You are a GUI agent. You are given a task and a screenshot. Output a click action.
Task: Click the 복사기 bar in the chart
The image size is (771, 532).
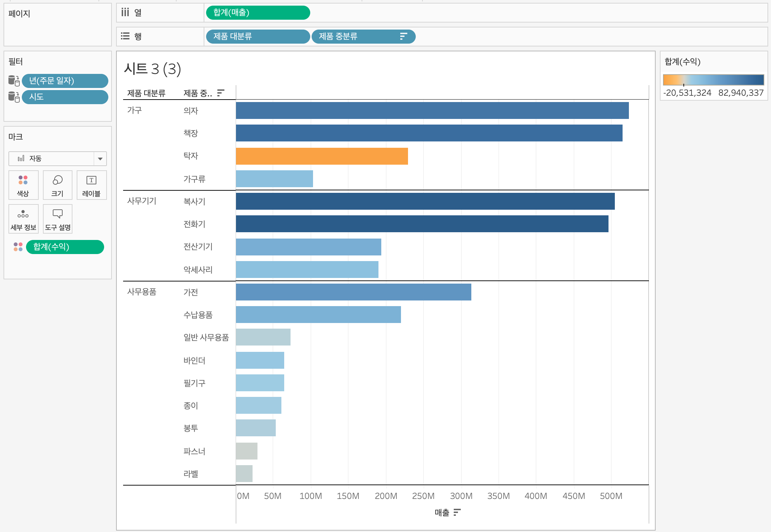pos(425,201)
